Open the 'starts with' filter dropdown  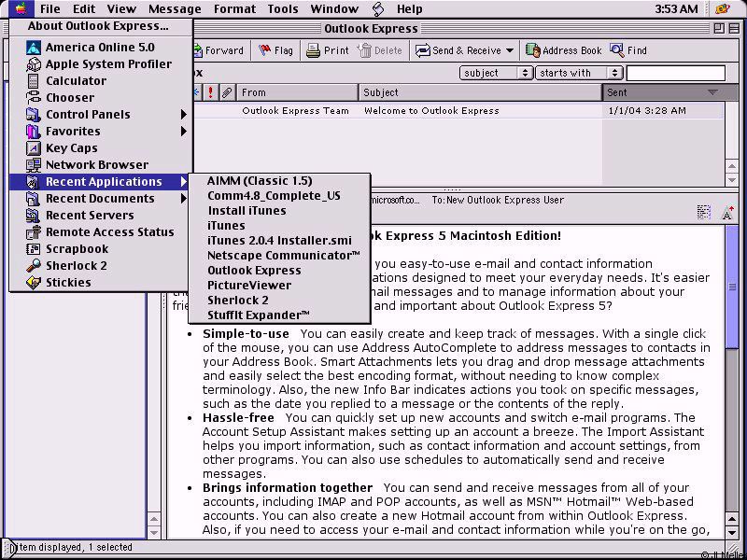(579, 73)
